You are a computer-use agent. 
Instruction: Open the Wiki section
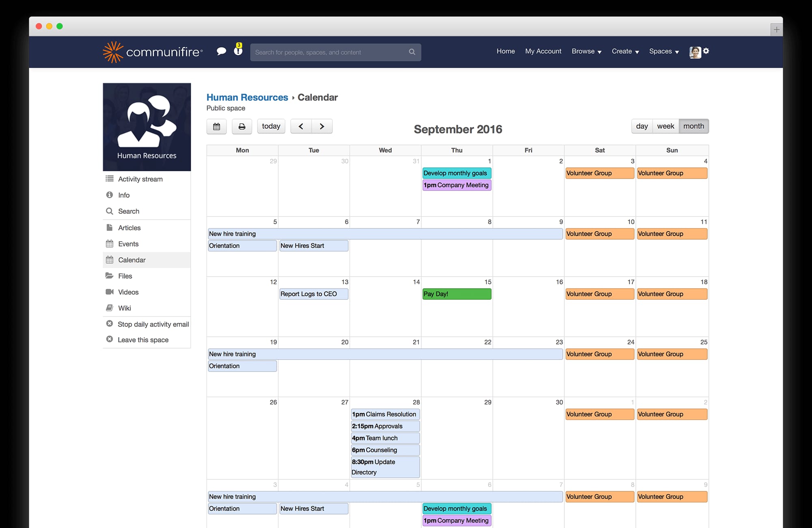point(124,308)
